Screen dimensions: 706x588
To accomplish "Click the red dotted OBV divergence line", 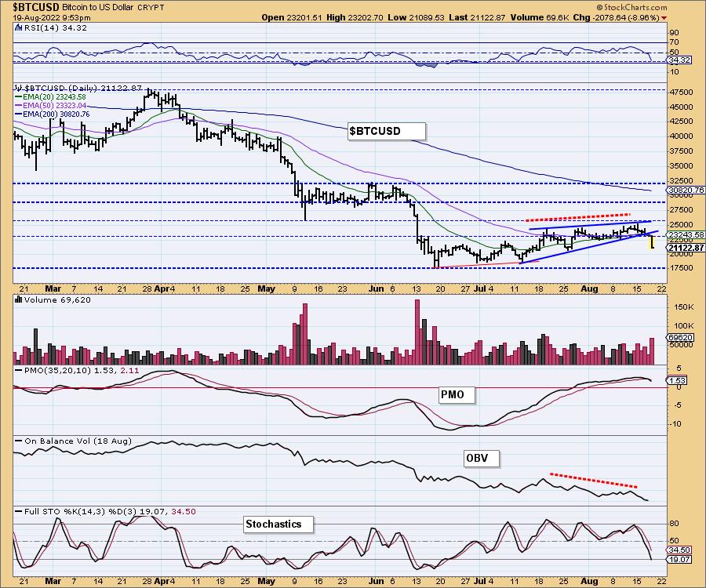I will [x=594, y=481].
